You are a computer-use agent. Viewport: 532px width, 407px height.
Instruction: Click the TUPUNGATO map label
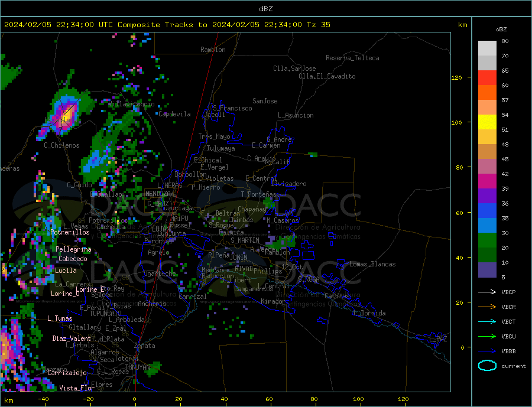[x=106, y=314]
